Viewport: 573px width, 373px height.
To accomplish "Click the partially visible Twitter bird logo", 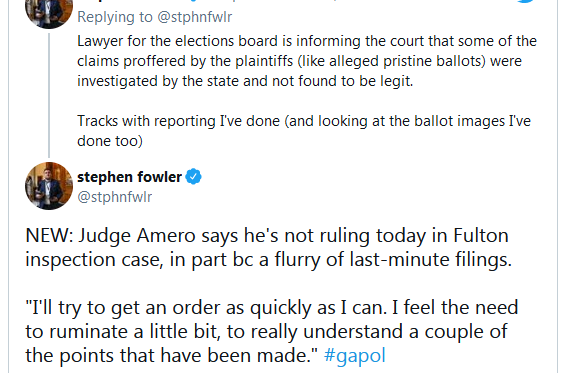I will [525, 1].
